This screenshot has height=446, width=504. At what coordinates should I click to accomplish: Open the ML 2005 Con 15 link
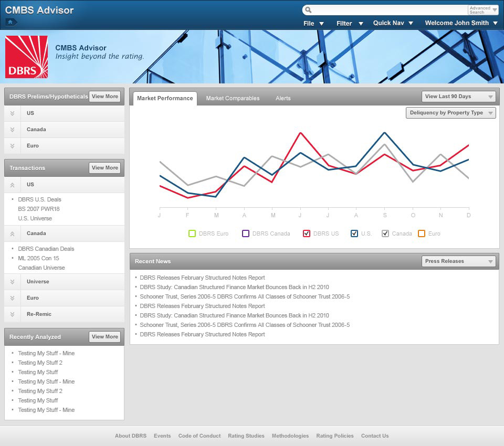(38, 258)
